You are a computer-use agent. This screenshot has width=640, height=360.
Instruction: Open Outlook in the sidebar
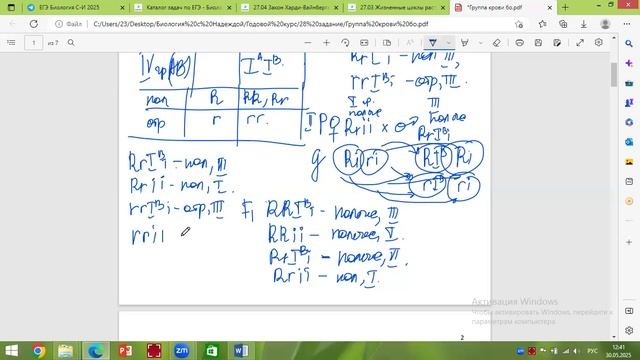[629, 142]
